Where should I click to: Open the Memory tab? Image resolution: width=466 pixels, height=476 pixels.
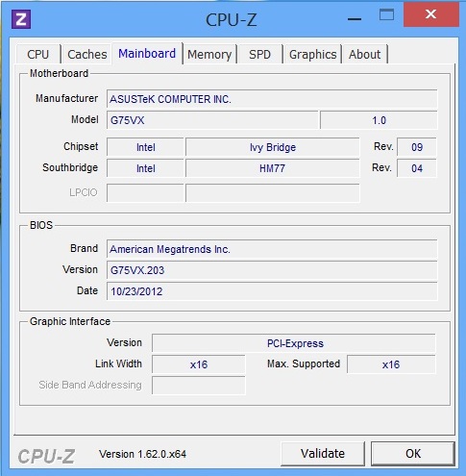pos(209,54)
